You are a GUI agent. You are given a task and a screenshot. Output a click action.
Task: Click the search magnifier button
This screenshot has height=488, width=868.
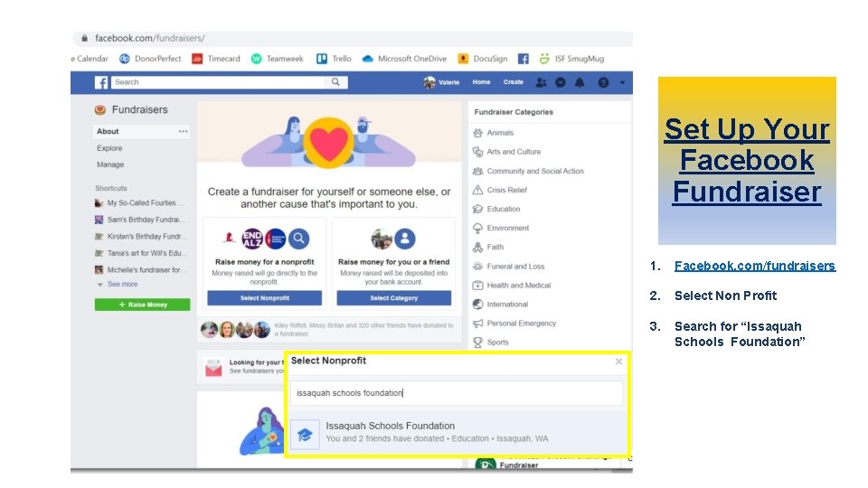(x=335, y=82)
